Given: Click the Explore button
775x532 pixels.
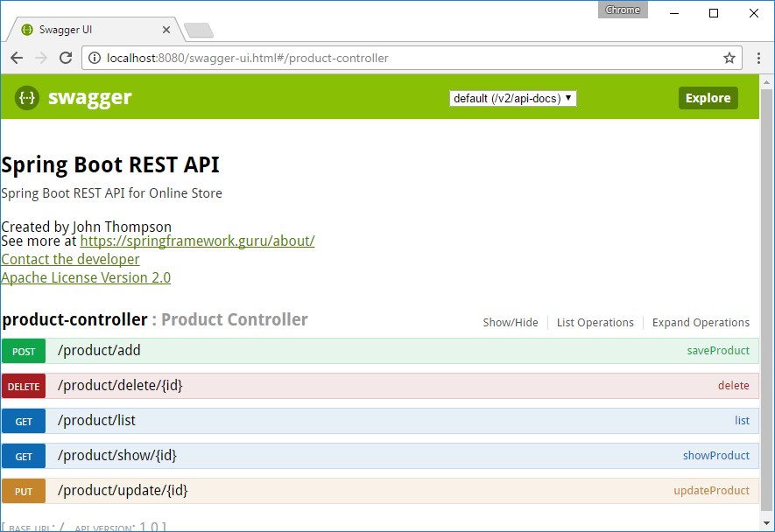Looking at the screenshot, I should click(708, 98).
